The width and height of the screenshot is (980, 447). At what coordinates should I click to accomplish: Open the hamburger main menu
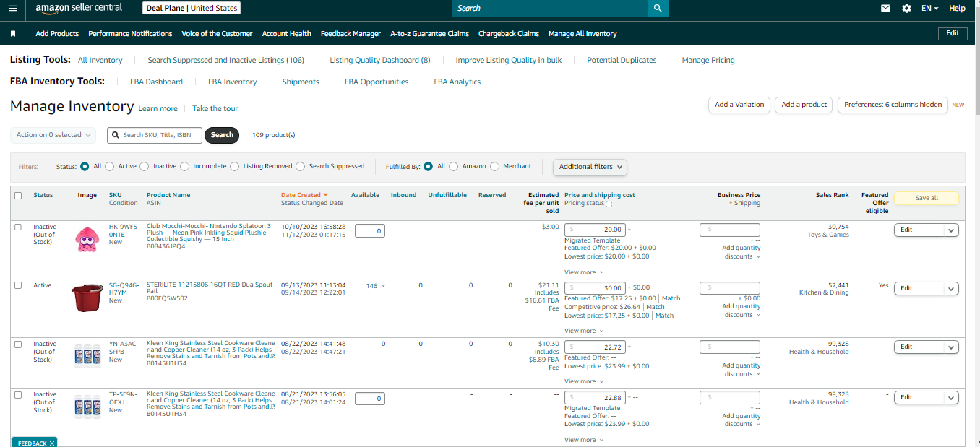point(12,9)
